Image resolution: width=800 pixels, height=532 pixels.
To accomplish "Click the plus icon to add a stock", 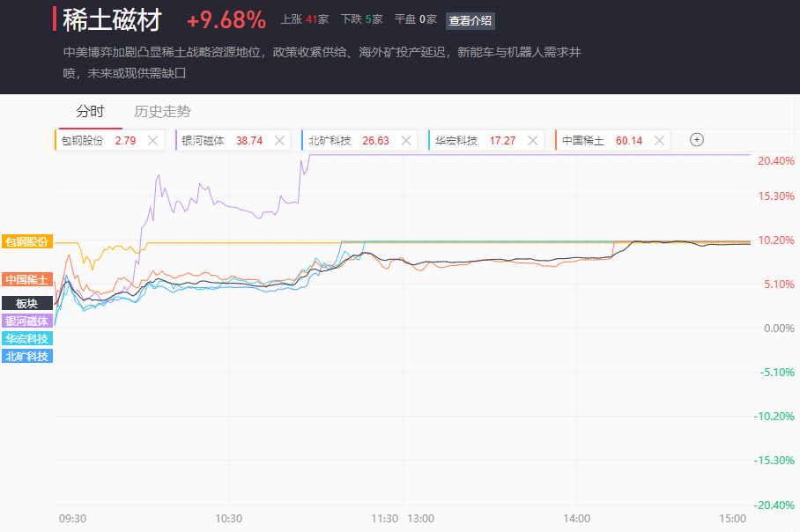I will click(696, 140).
